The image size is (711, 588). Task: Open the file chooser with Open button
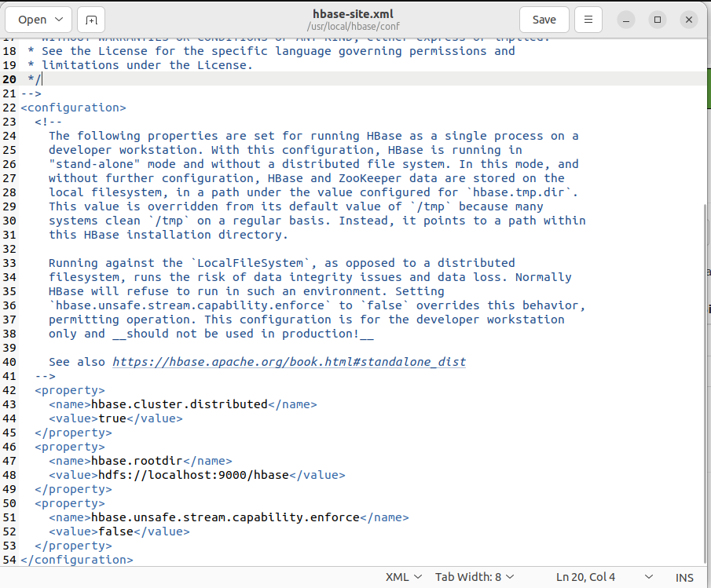coord(31,20)
